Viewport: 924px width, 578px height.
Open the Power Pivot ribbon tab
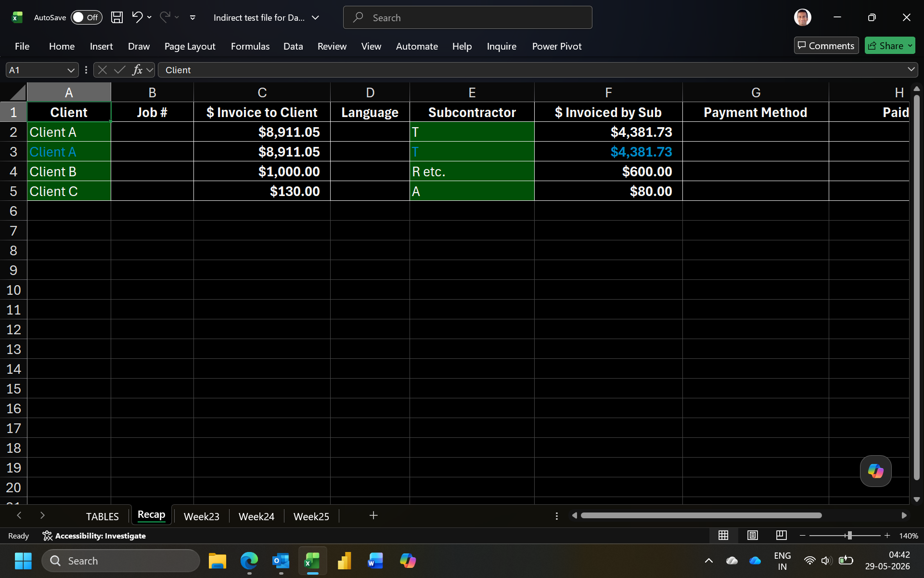coord(557,46)
